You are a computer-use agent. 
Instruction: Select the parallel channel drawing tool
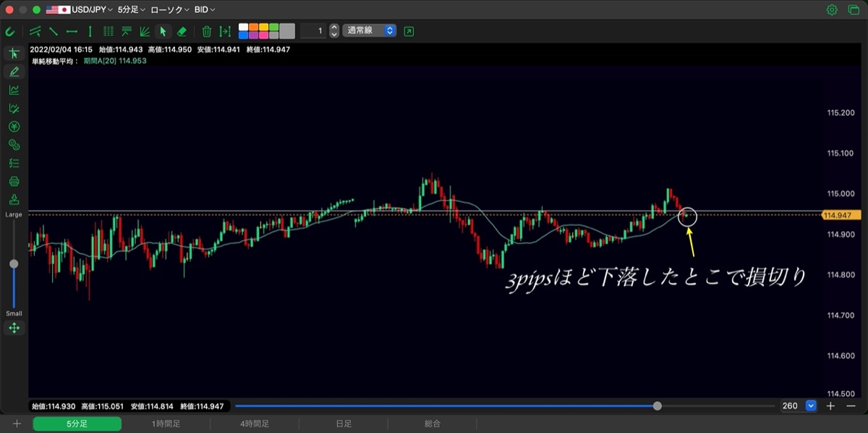(x=35, y=31)
